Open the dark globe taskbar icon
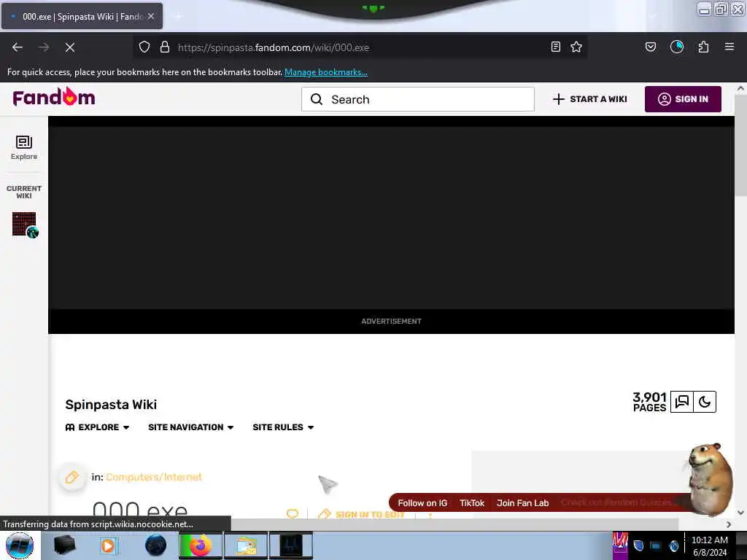 [156, 545]
